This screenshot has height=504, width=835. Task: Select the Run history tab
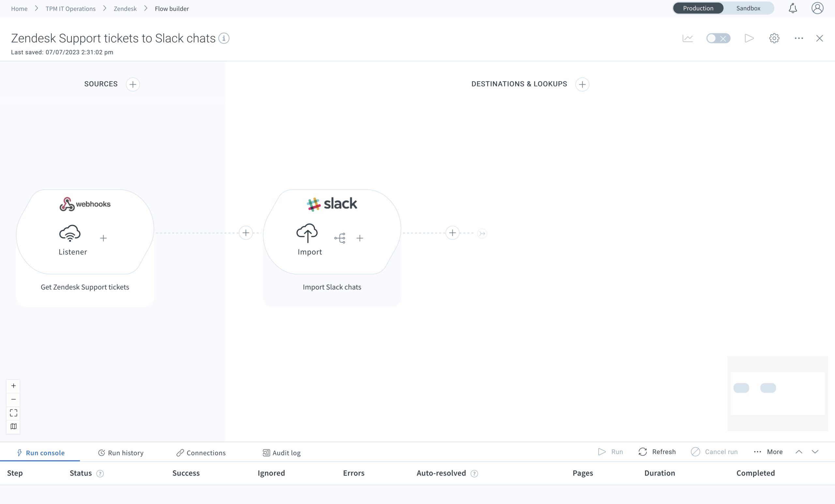(121, 453)
